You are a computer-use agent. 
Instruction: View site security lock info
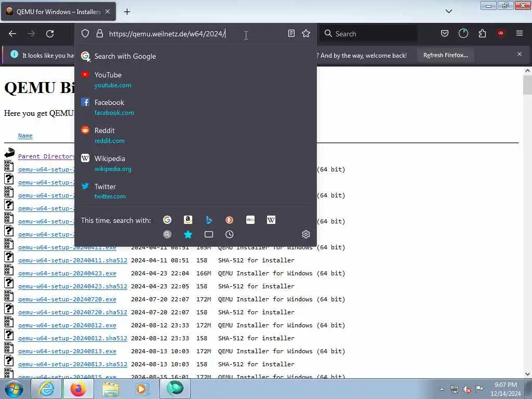point(99,33)
